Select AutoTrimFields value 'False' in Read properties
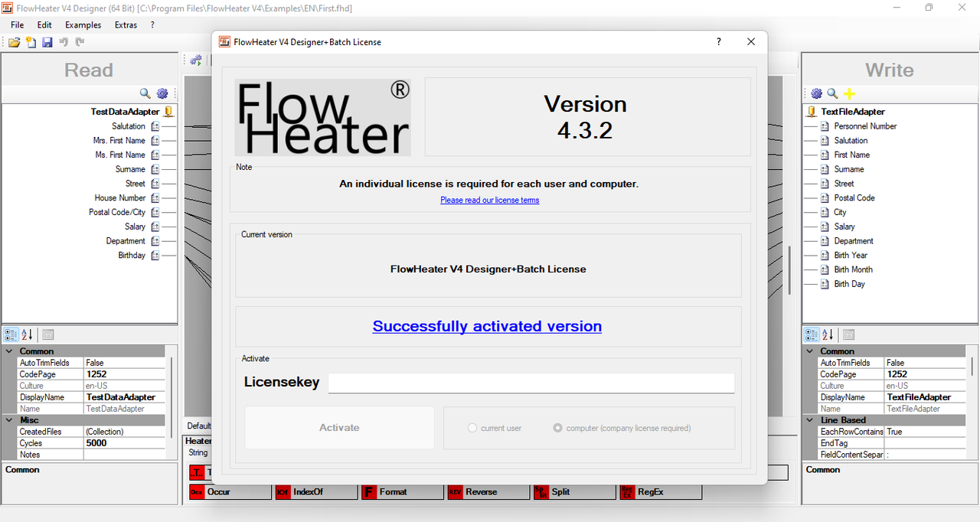The height and width of the screenshot is (522, 980). [125, 363]
